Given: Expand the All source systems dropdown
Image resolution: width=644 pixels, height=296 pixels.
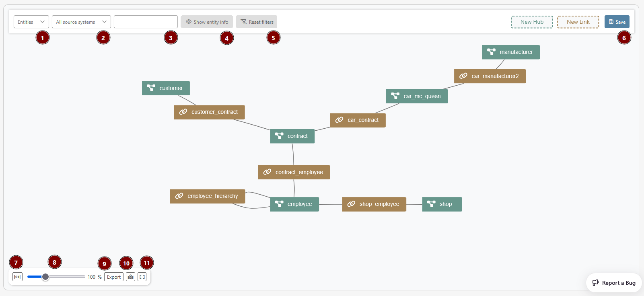Looking at the screenshot, I should (x=81, y=22).
